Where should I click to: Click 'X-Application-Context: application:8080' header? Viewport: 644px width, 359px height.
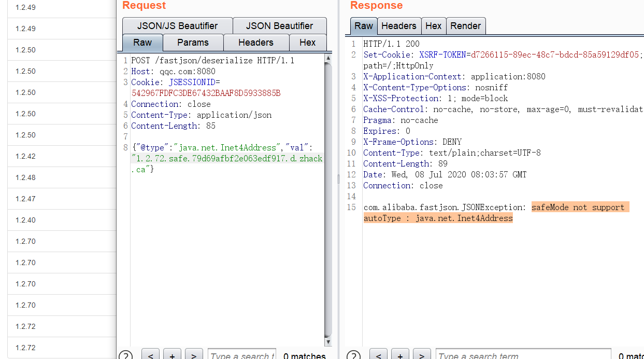tap(454, 77)
